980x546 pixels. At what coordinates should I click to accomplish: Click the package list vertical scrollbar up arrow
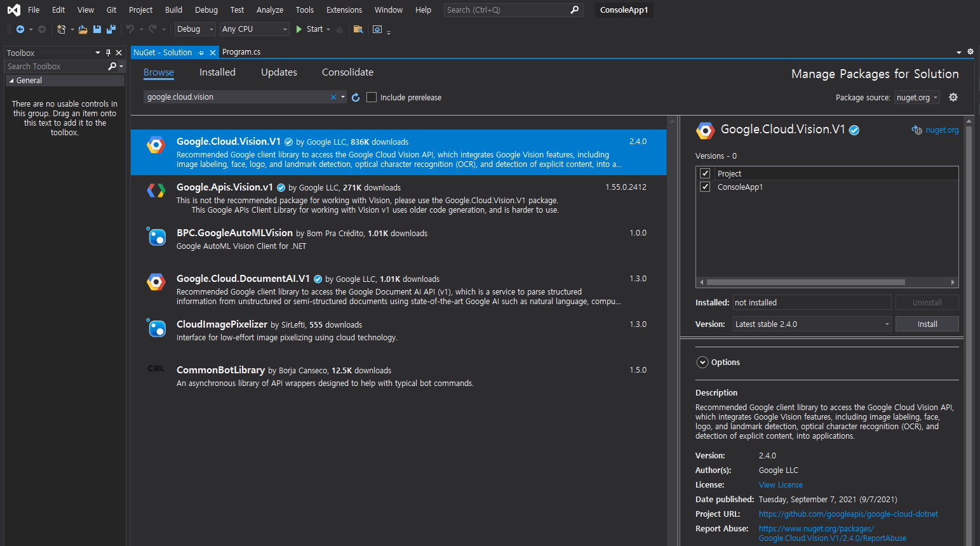click(x=672, y=121)
